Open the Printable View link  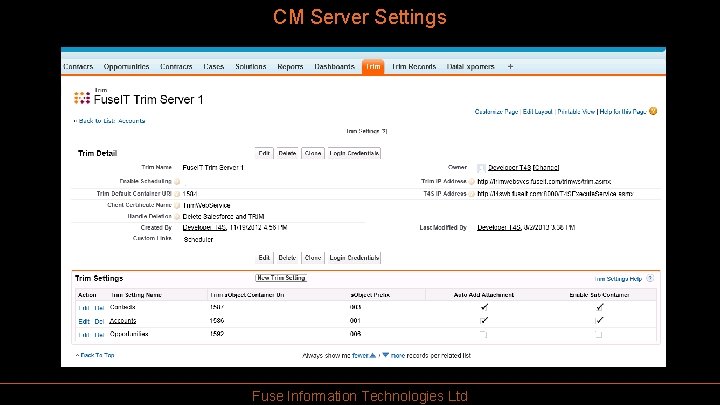[576, 112]
